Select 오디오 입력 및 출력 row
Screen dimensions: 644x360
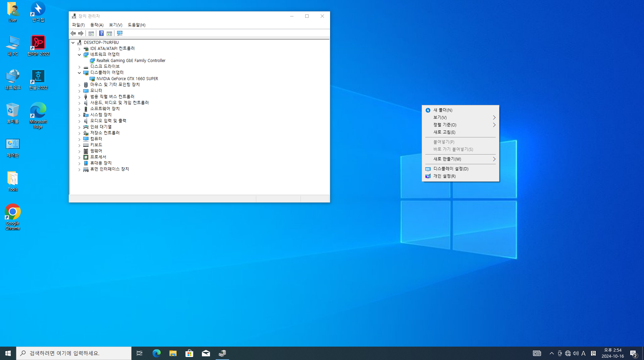[x=108, y=121]
